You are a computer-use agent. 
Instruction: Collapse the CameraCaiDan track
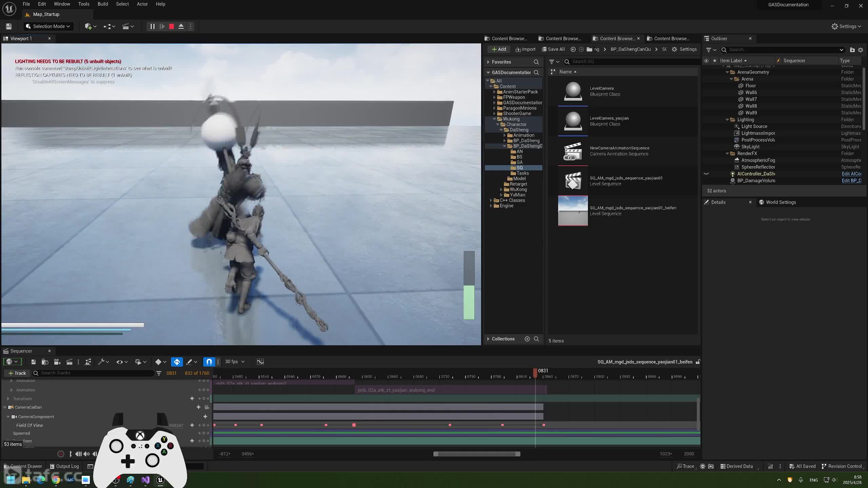pos(5,407)
